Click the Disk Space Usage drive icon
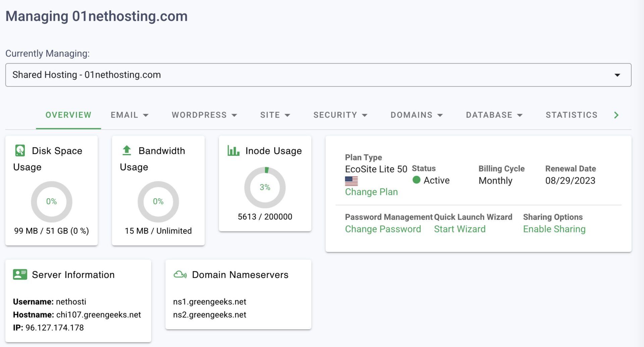The width and height of the screenshot is (644, 347). [x=20, y=150]
